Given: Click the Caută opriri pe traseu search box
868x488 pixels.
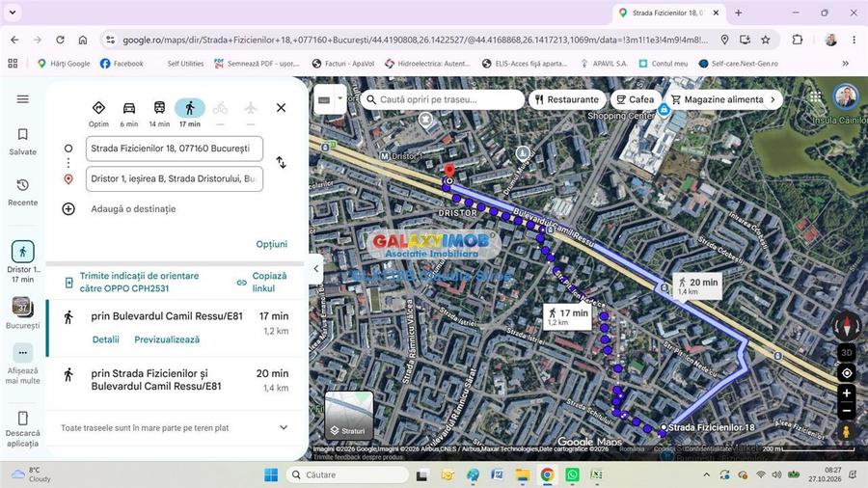Looking at the screenshot, I should tap(443, 99).
